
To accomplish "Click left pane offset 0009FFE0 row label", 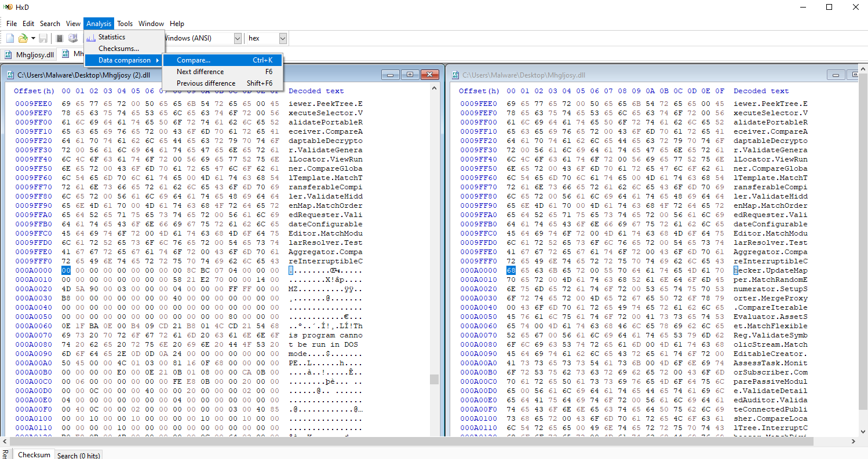I will pyautogui.click(x=33, y=252).
